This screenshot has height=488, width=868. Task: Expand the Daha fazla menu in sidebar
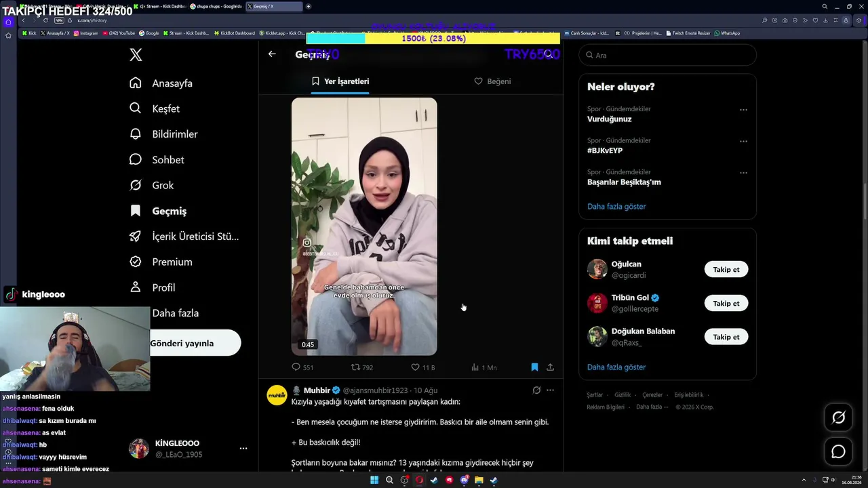click(x=175, y=313)
